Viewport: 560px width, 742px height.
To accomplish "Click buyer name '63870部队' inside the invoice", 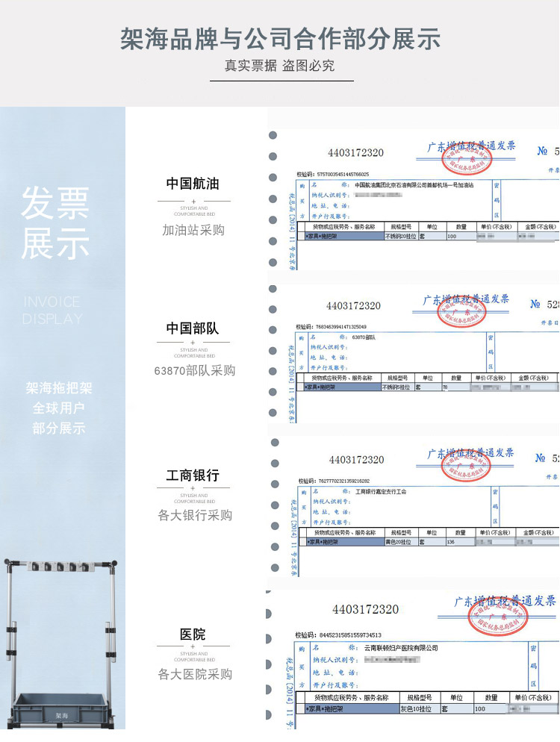I will coord(364,337).
